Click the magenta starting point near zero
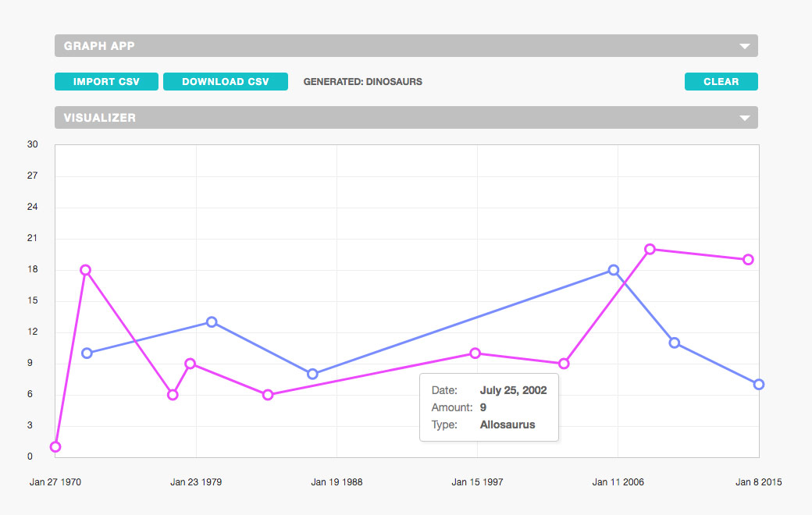Viewport: 812px width, 515px height. 55,446
